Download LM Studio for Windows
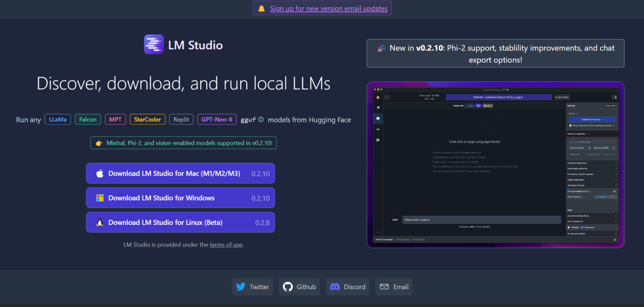Viewport: 644px width, 307px height. click(x=180, y=198)
